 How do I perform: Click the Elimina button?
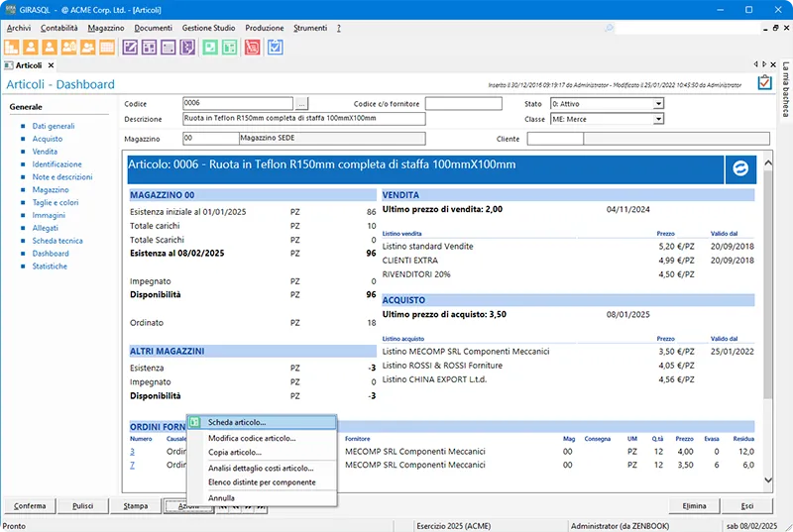tap(694, 505)
